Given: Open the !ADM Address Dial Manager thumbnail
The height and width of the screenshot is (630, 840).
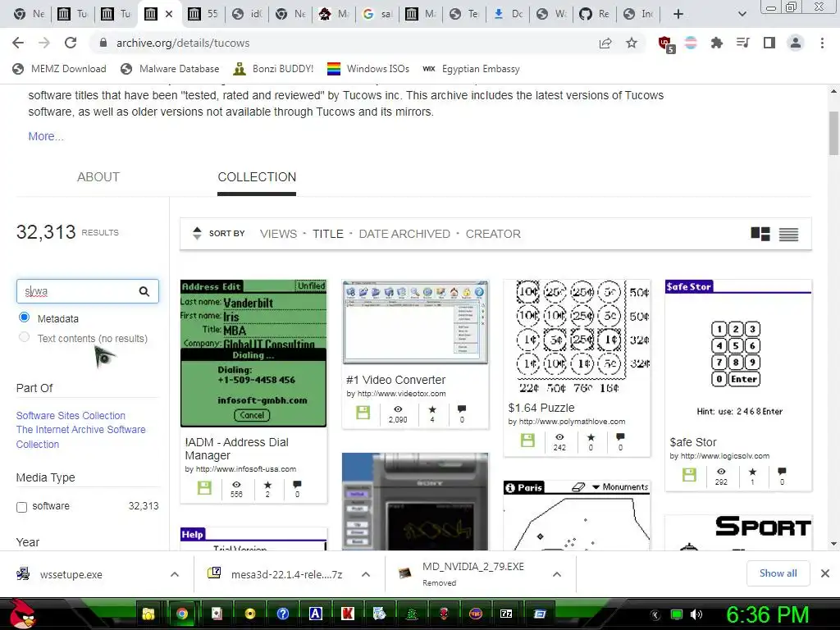Looking at the screenshot, I should click(x=253, y=354).
